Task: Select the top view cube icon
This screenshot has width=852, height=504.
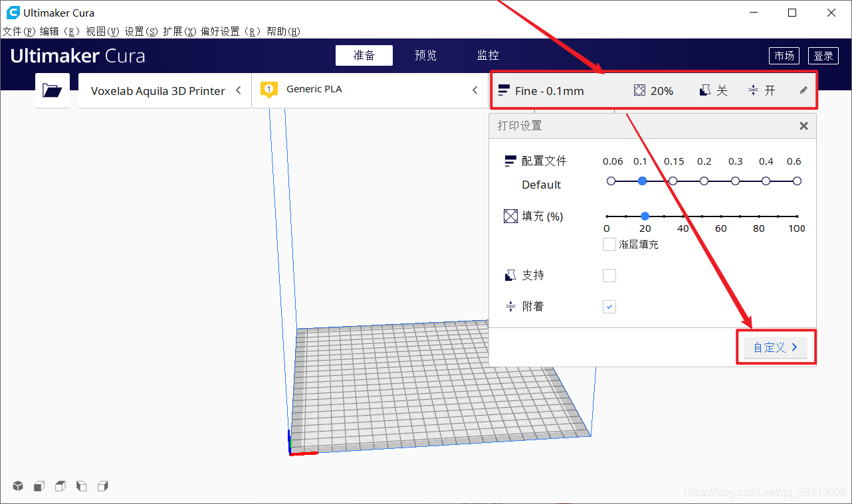Action: coord(60,486)
